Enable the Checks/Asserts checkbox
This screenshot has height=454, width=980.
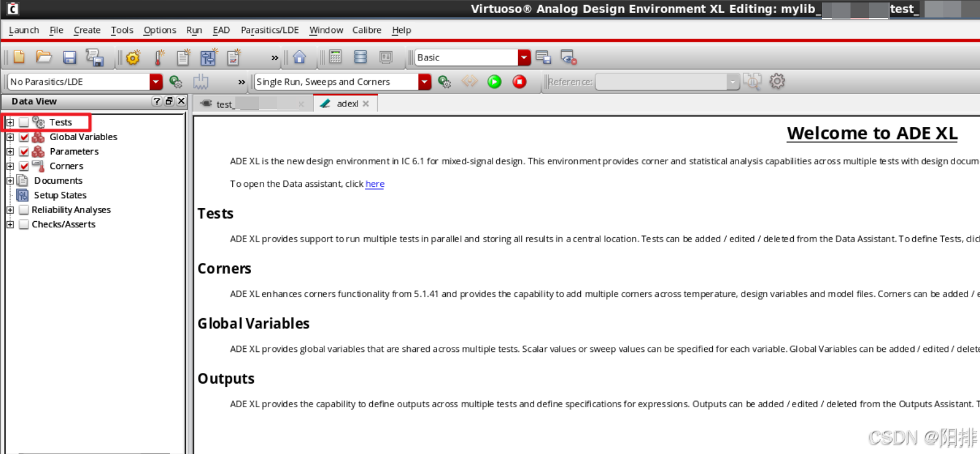(x=24, y=224)
